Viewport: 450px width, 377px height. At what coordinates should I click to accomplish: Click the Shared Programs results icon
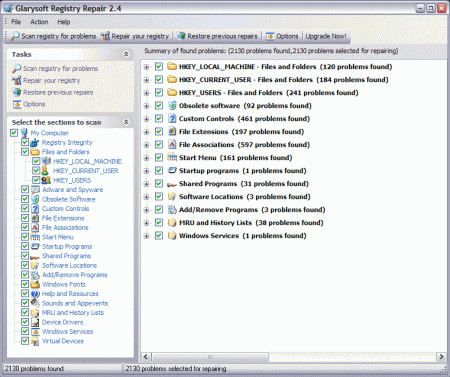[172, 184]
